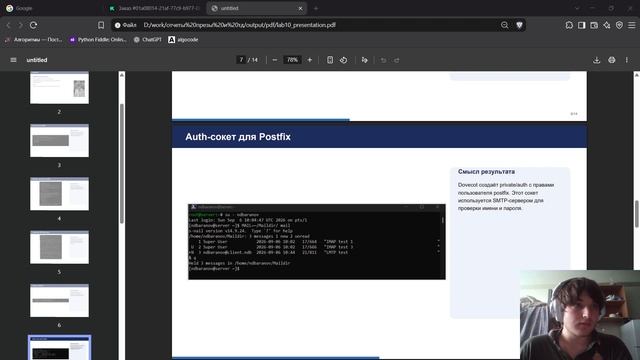
Task: Open the extensions puzzle icon
Action: [x=569, y=25]
